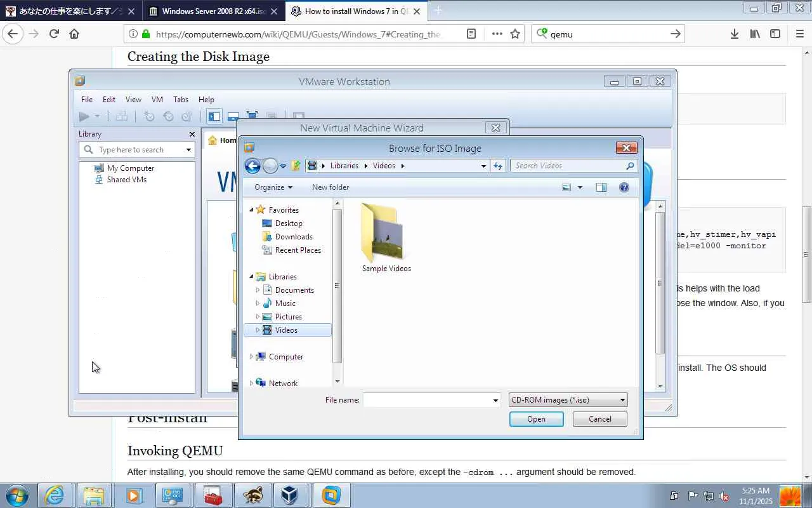812x508 pixels.
Task: Open Internet Explorer from the taskbar
Action: [55, 495]
